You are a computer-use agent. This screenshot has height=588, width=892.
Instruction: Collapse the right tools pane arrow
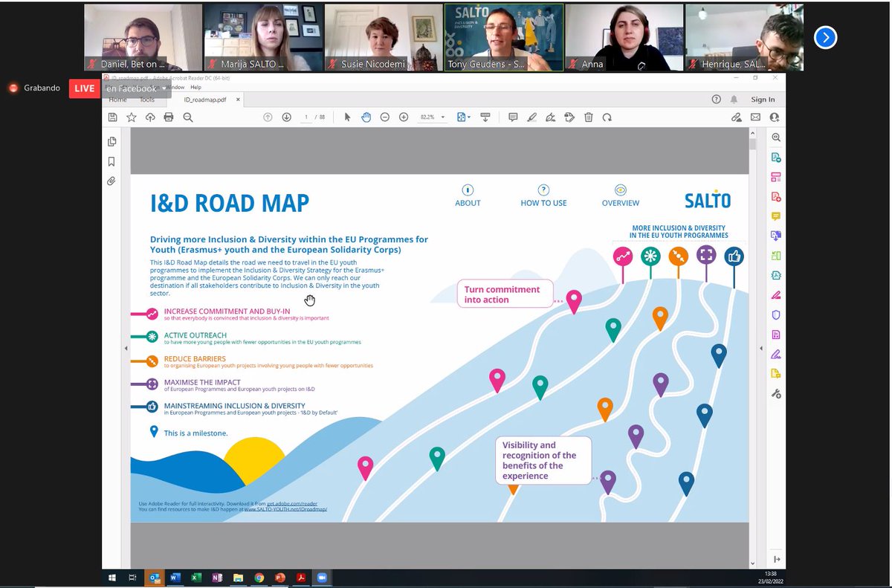pyautogui.click(x=760, y=348)
